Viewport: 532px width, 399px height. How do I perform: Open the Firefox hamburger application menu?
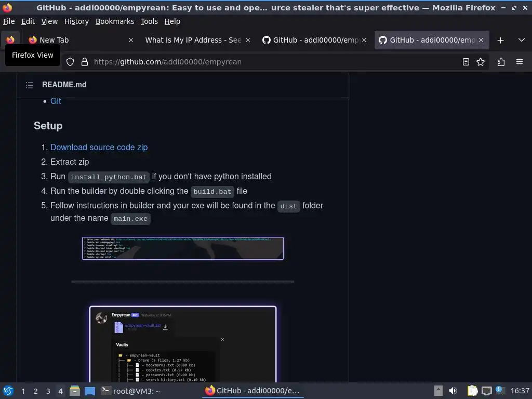(x=520, y=62)
